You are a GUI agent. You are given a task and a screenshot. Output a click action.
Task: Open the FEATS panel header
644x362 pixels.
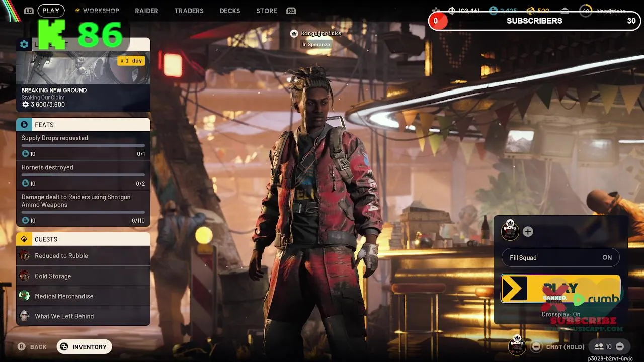pos(83,125)
